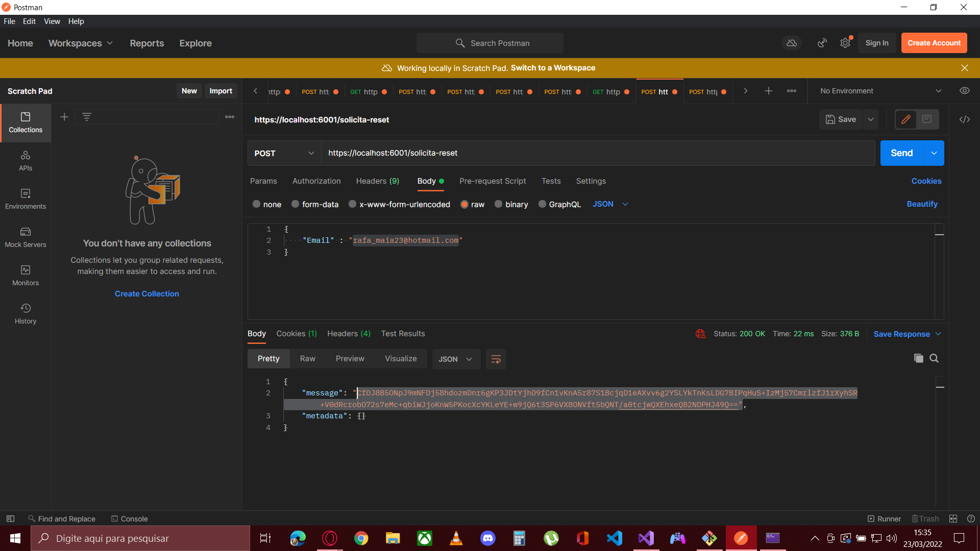Open the Mock Servers sidebar panel
Viewport: 980px width, 551px height.
click(26, 238)
